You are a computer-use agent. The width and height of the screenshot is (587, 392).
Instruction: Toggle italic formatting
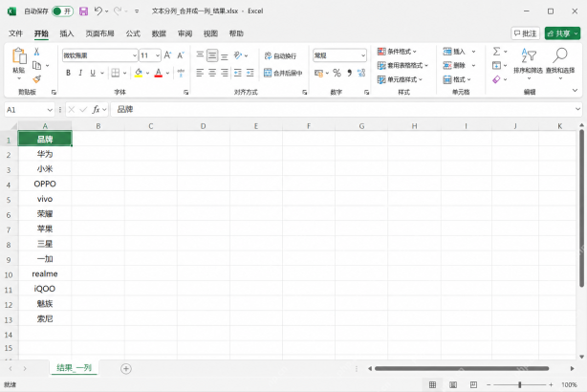click(80, 73)
